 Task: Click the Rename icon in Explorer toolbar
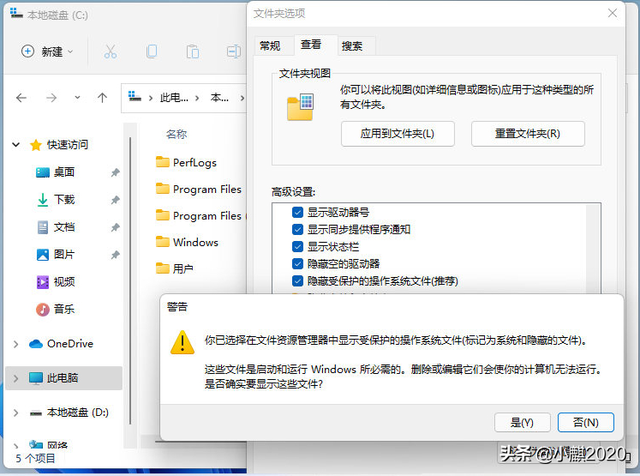[233, 51]
